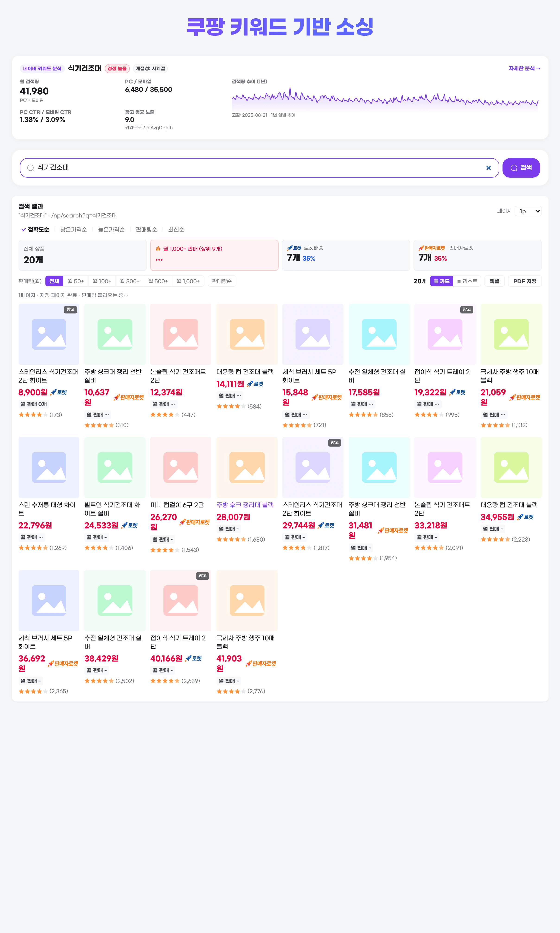Open the 월 1,000+ 판매 (상위 9개) card
The image size is (560, 933).
click(x=214, y=255)
